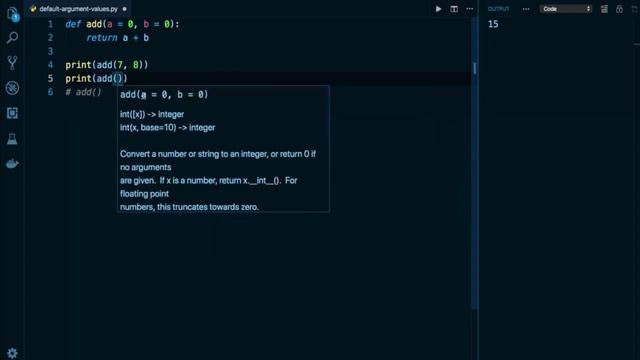
Task: Click the 'print(add())' line
Action: point(96,78)
